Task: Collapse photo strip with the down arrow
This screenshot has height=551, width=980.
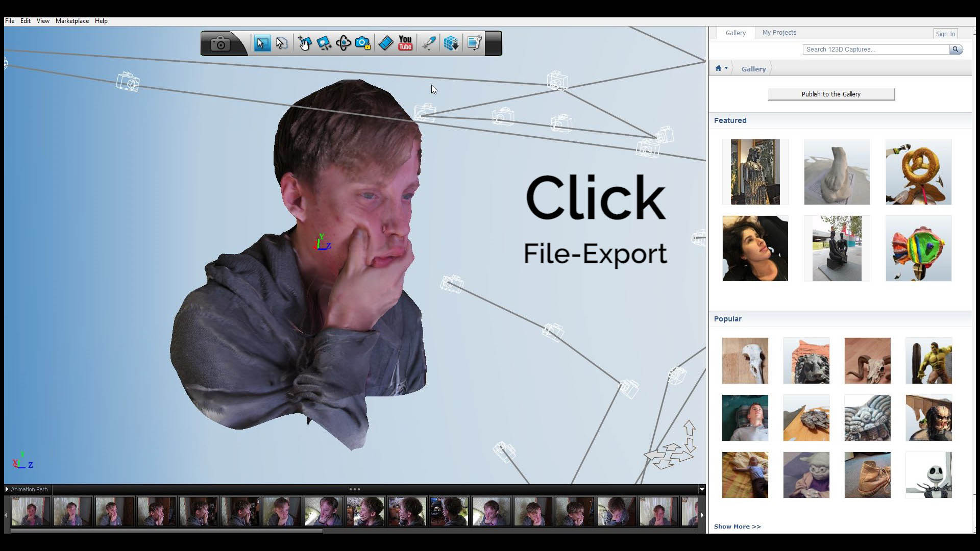Action: coord(702,489)
